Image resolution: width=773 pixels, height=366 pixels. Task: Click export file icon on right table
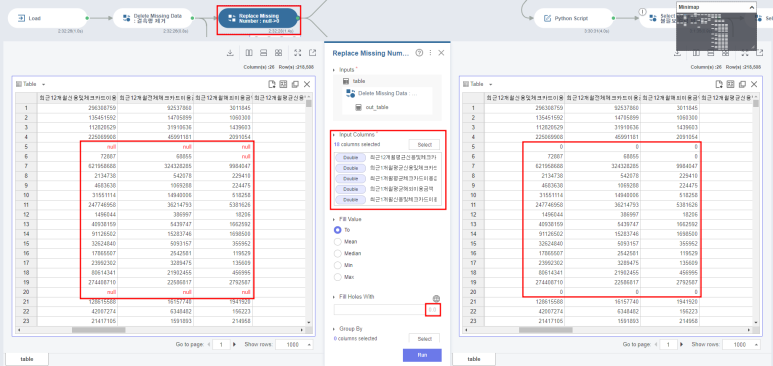pyautogui.click(x=719, y=84)
